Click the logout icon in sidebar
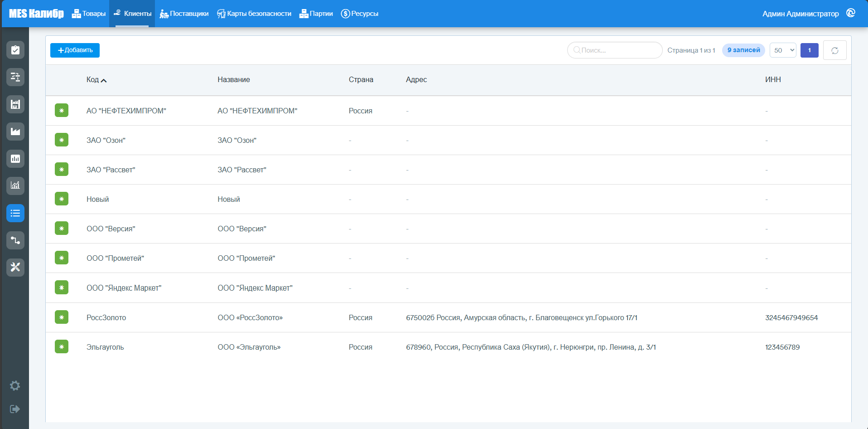868x429 pixels. click(x=15, y=409)
